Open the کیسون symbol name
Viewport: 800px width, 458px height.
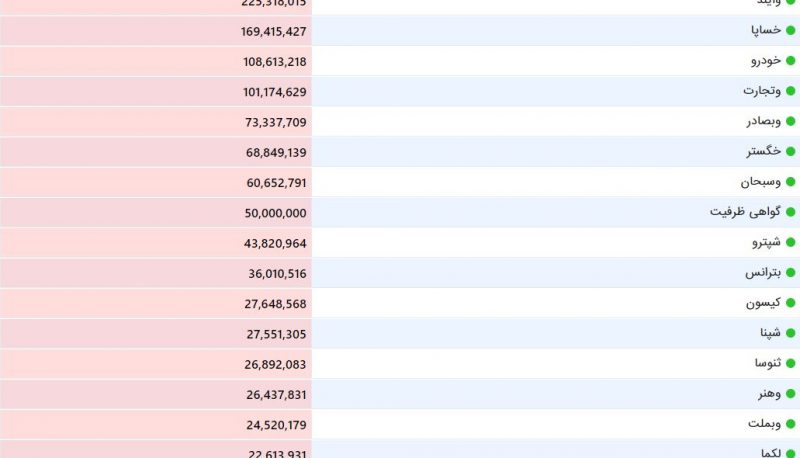763,303
